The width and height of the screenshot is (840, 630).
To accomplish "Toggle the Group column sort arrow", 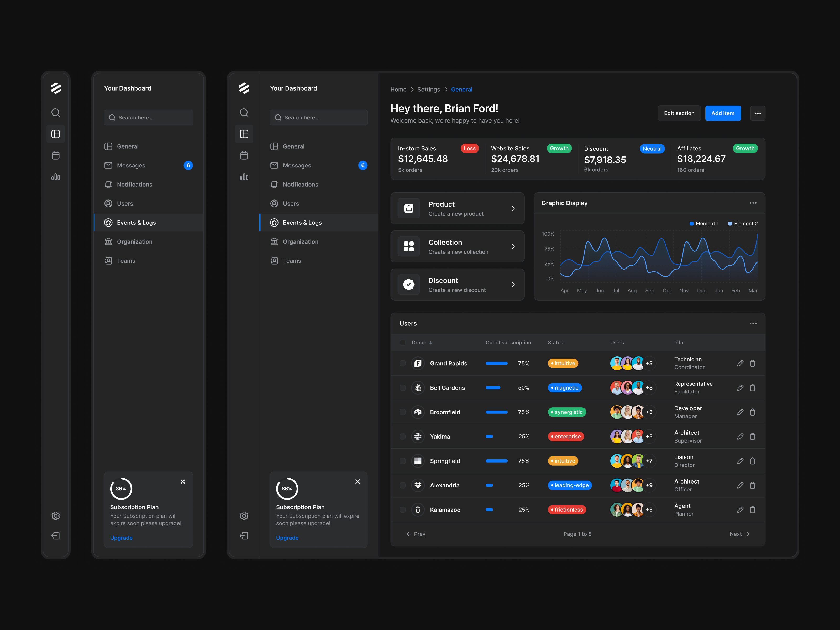I will (x=431, y=342).
